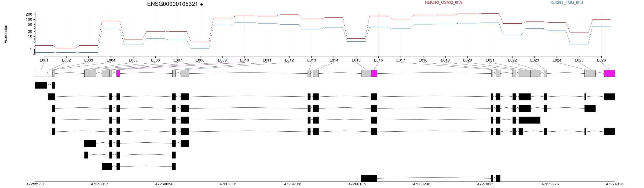644x188 pixels.
Task: Click genomic coordinate 47260054
Action: pos(164,184)
